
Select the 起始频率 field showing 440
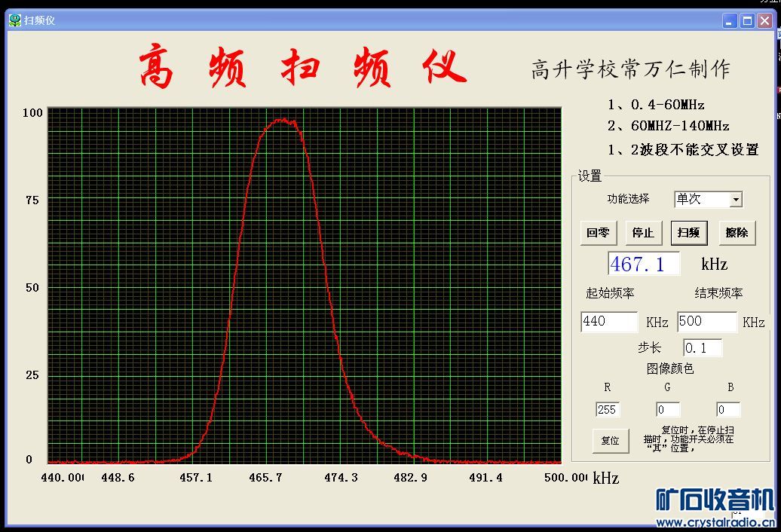pyautogui.click(x=608, y=322)
